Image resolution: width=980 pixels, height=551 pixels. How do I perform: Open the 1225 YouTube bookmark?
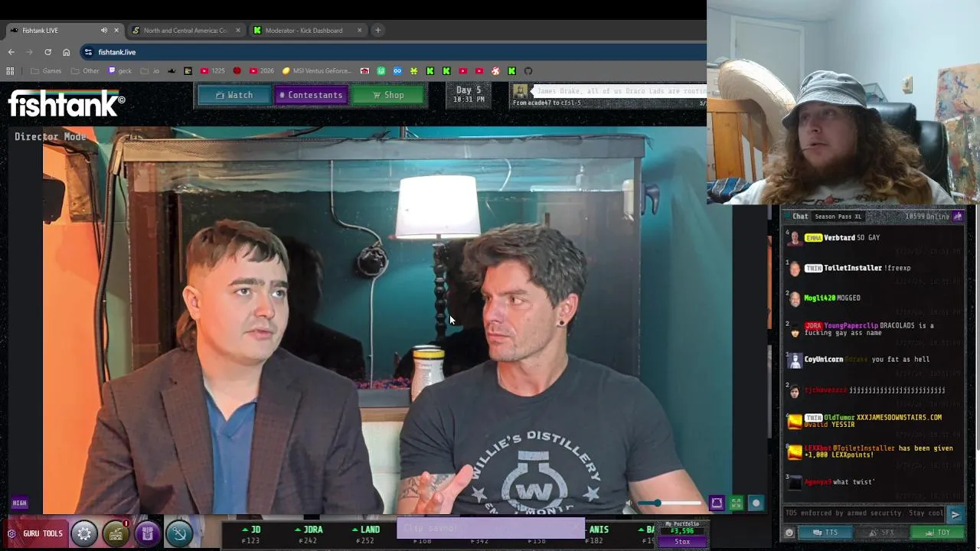pyautogui.click(x=213, y=71)
